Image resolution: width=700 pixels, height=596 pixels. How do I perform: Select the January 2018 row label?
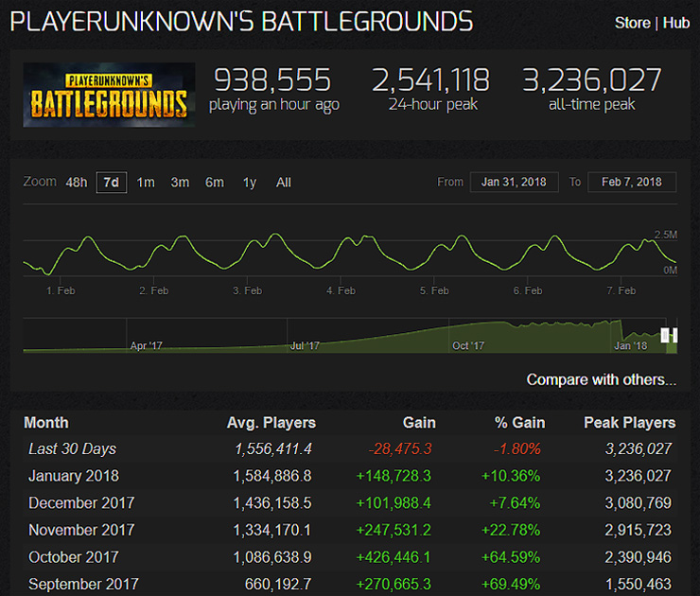pos(74,476)
